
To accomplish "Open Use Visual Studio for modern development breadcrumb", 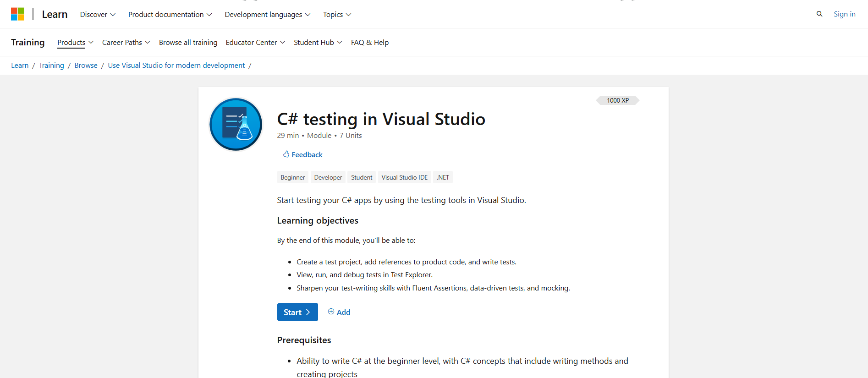I will [x=176, y=66].
